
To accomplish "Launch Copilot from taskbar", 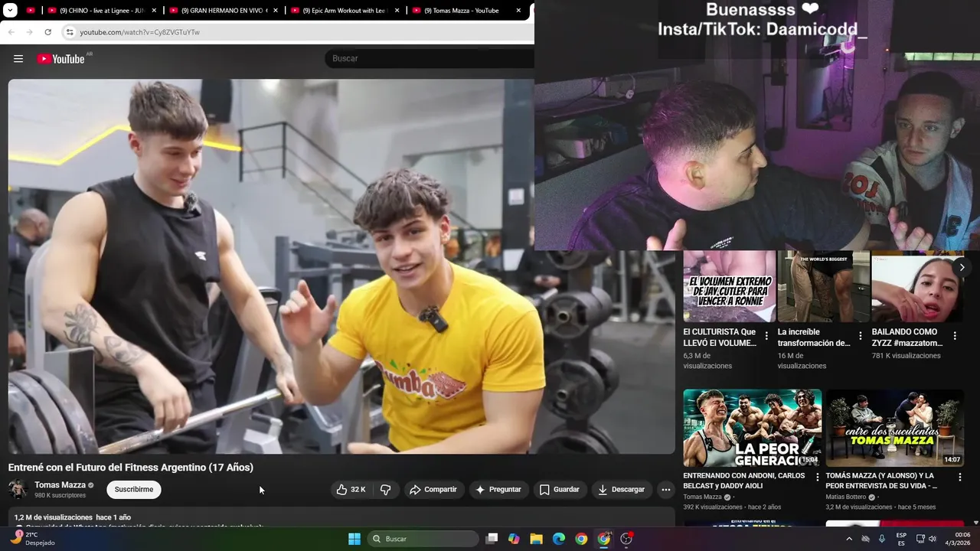I will coord(514,539).
